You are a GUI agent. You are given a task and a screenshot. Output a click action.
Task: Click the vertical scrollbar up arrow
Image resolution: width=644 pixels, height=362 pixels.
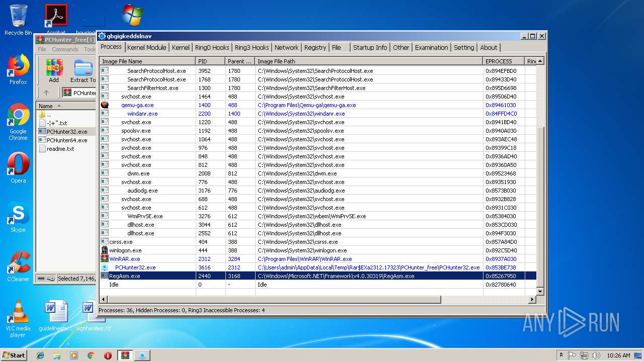click(x=540, y=61)
